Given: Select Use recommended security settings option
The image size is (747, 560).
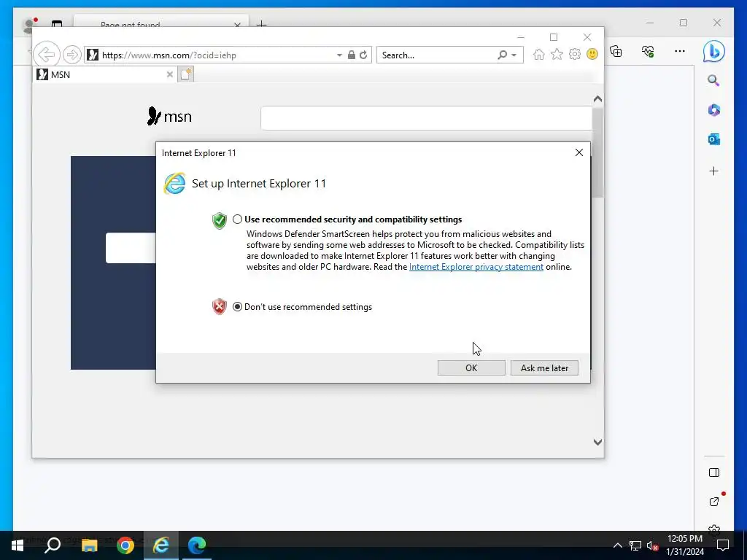Looking at the screenshot, I should coord(237,219).
